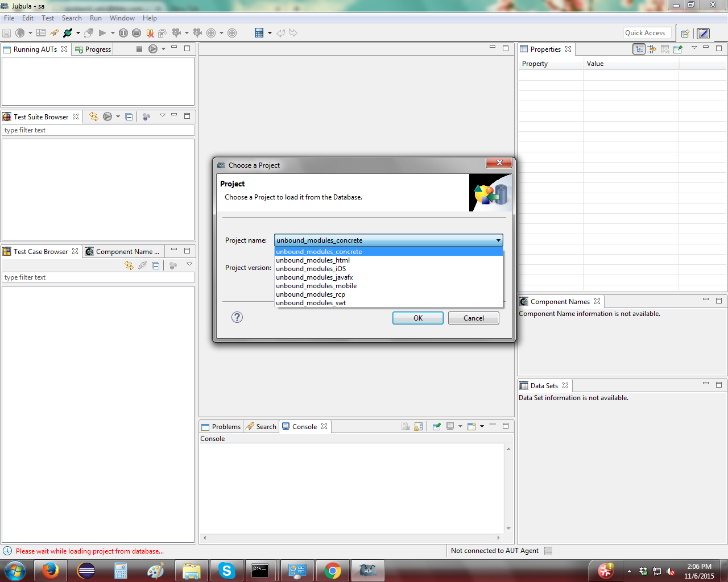
Task: Open Skype from the taskbar
Action: (226, 571)
